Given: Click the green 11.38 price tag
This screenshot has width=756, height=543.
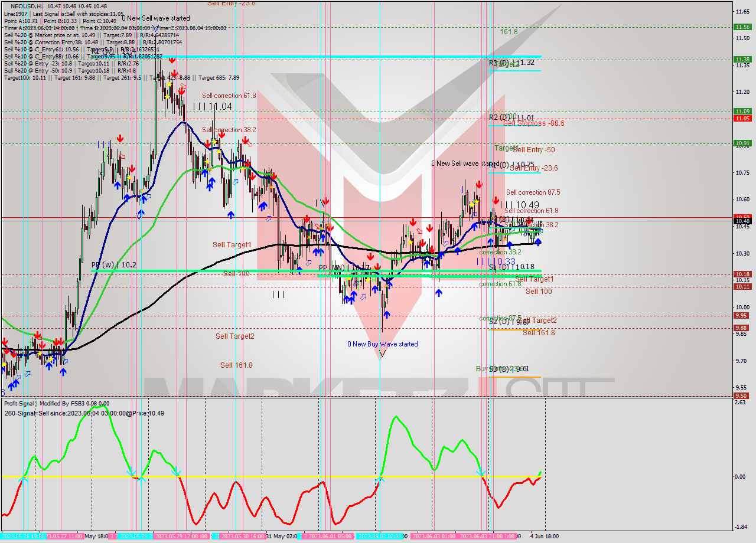Looking at the screenshot, I should 742,59.
